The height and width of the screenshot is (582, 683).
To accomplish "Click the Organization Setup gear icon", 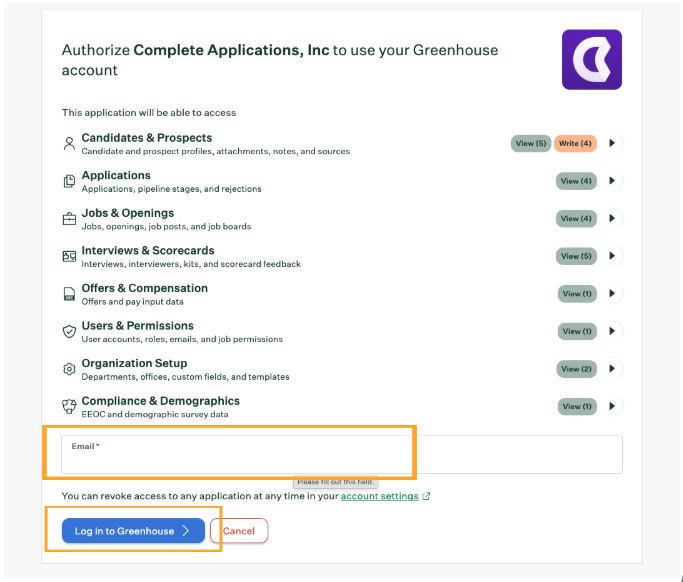I will coord(69,369).
